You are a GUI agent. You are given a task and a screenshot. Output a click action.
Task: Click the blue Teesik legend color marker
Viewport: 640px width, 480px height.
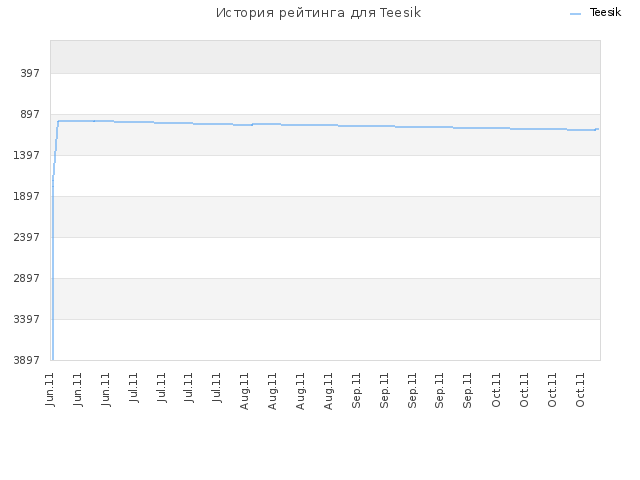(x=575, y=14)
